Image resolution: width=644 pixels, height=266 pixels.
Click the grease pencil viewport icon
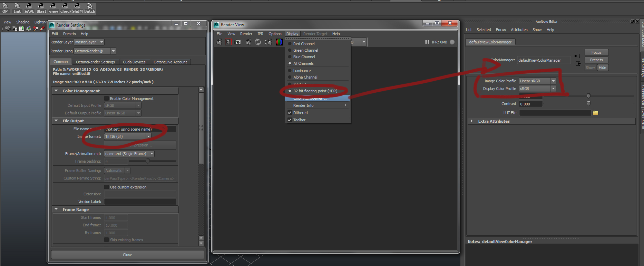pyautogui.click(x=42, y=29)
